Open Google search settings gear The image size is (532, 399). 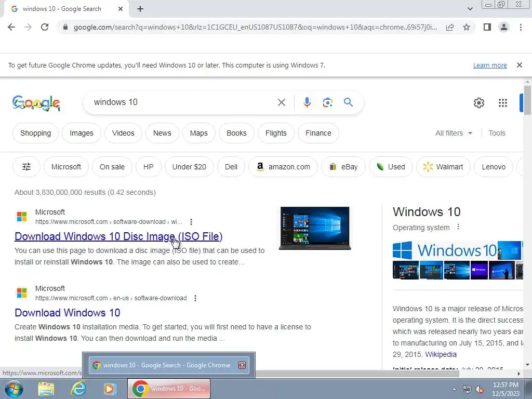478,103
